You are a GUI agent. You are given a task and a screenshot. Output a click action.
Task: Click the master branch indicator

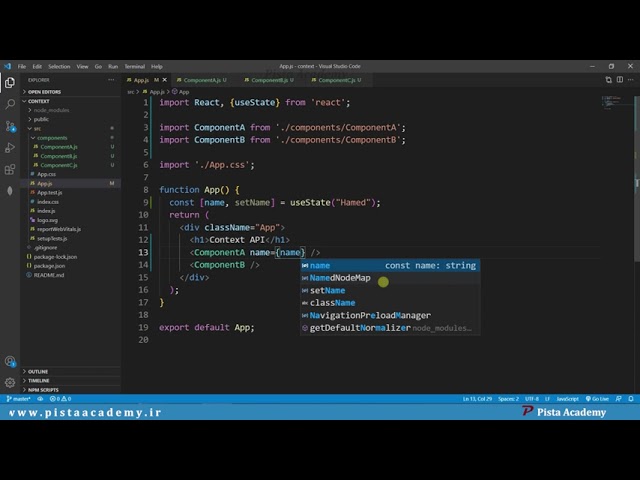(x=18, y=399)
